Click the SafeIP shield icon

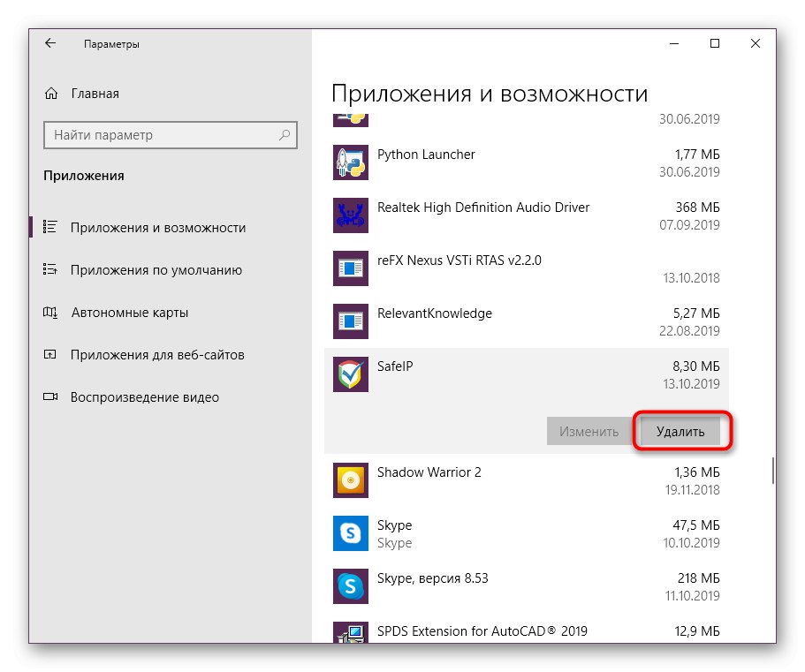[350, 374]
